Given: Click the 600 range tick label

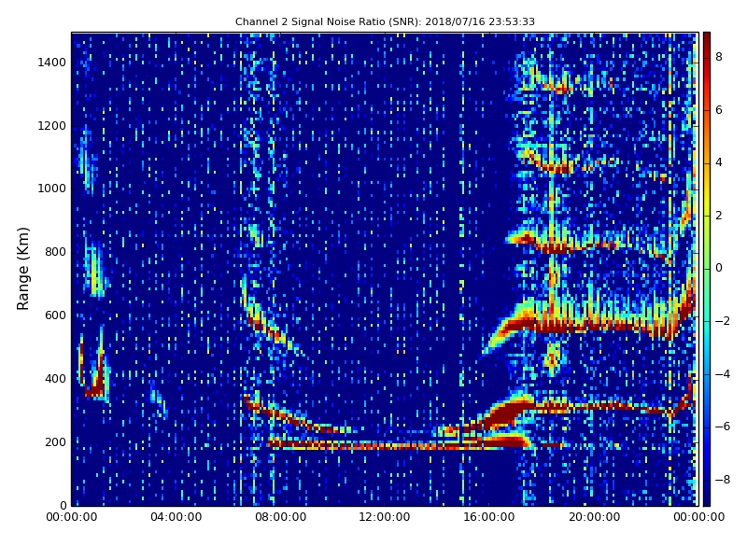Looking at the screenshot, I should coord(55,315).
